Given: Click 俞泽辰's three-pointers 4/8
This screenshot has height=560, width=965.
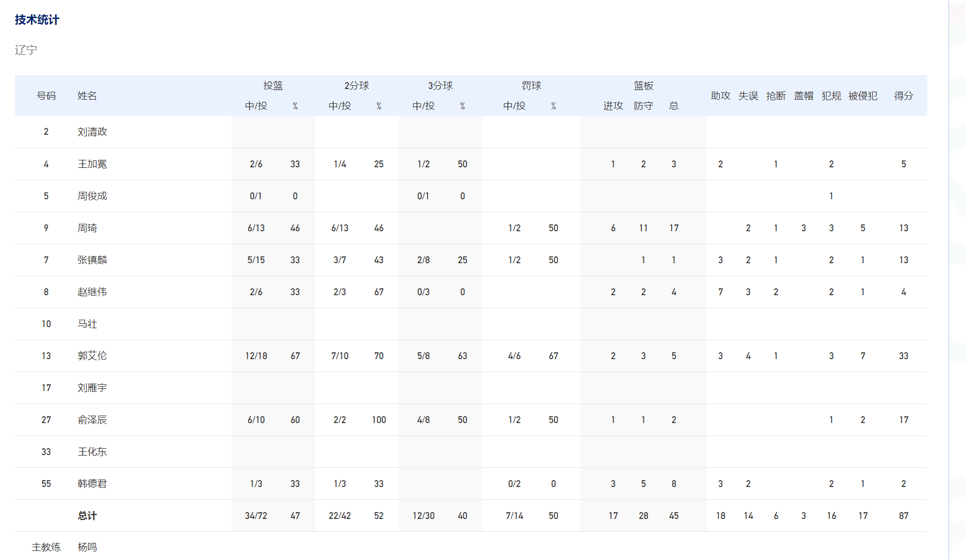Looking at the screenshot, I should tap(423, 420).
